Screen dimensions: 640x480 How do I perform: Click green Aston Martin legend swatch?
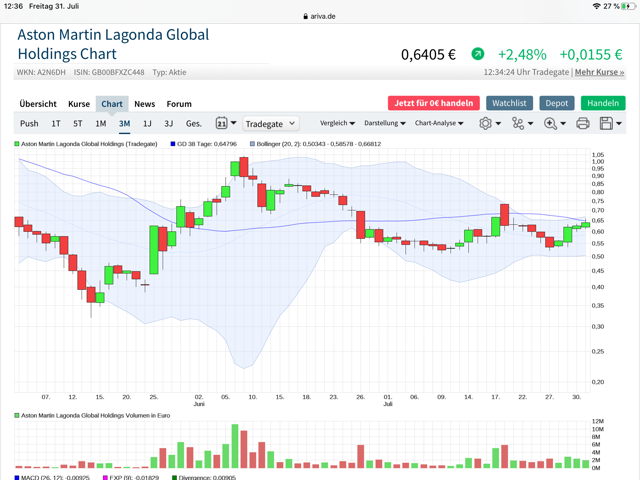[17, 144]
